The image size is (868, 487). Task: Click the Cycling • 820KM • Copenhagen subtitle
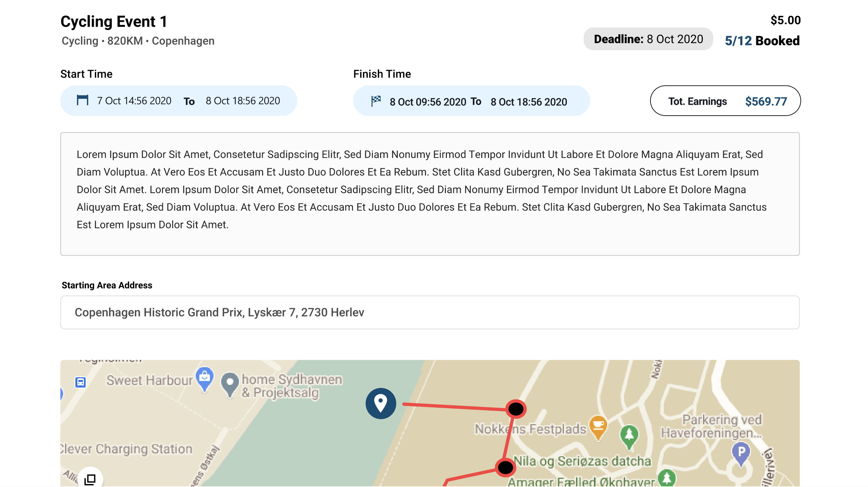(x=138, y=41)
